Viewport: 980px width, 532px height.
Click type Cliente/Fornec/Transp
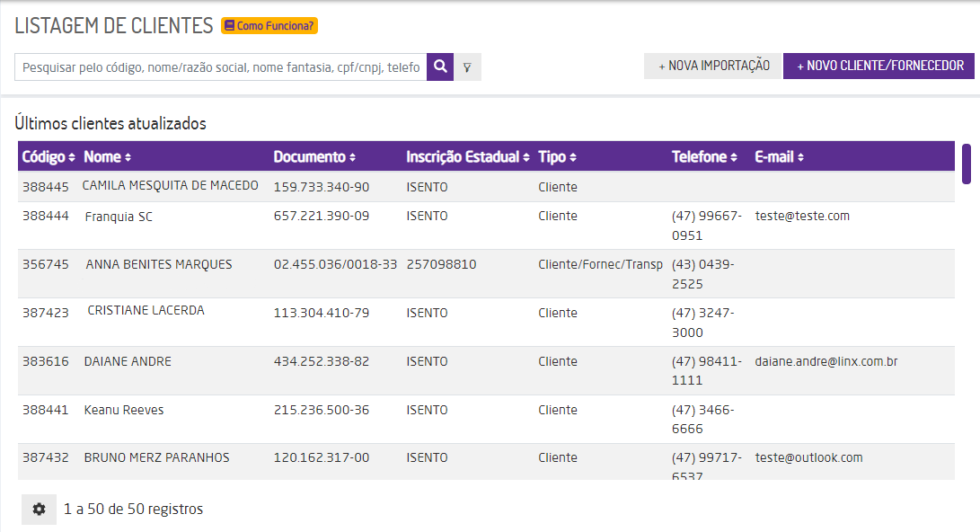(600, 264)
